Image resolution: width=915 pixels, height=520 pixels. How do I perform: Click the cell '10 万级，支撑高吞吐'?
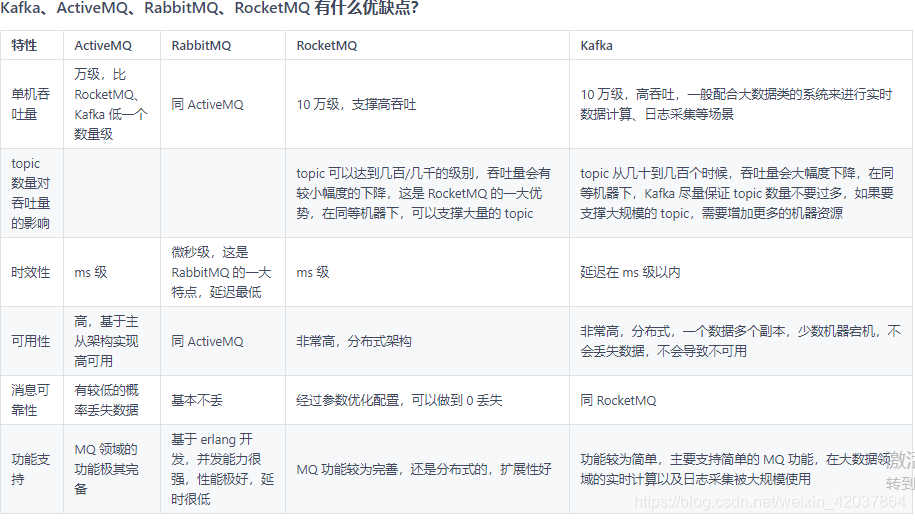[x=427, y=104]
